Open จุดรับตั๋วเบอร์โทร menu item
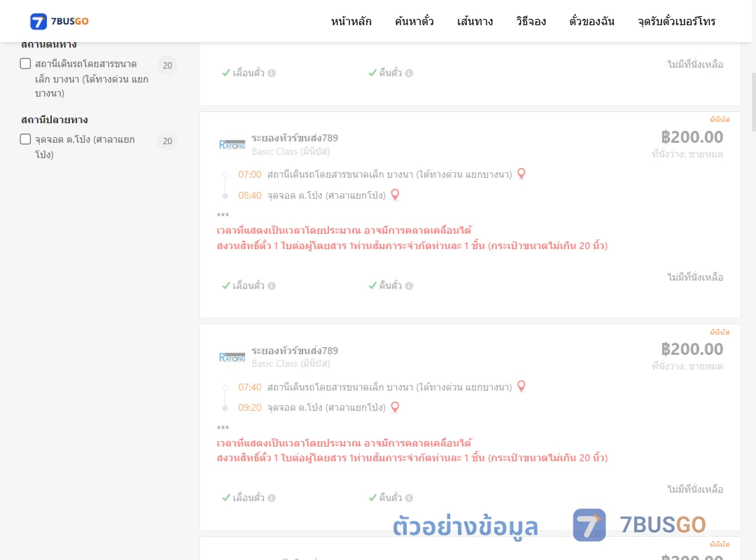This screenshot has height=560, width=756. point(676,21)
